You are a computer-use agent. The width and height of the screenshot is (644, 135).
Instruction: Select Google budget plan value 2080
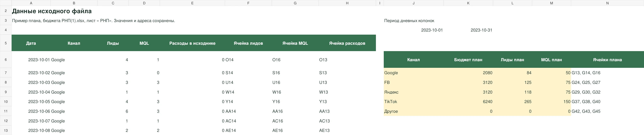(x=468, y=73)
